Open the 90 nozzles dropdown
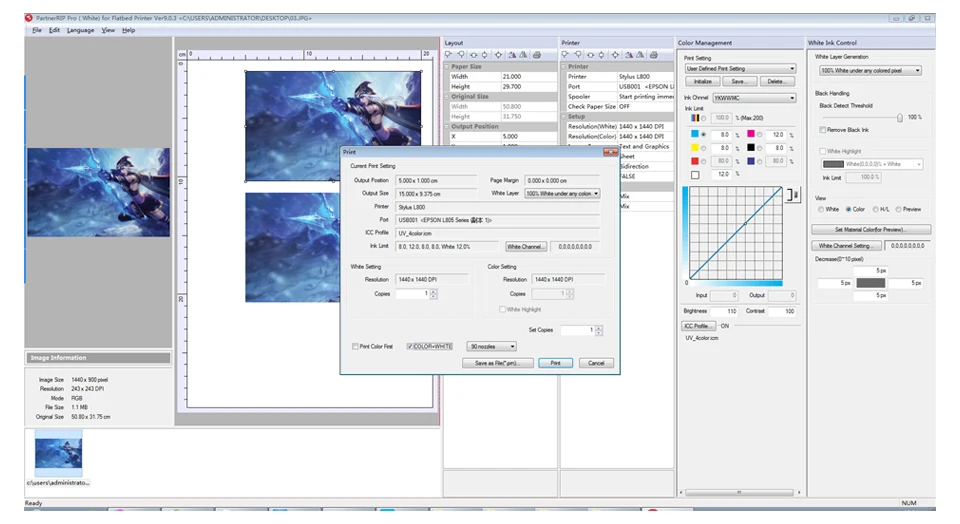The width and height of the screenshot is (960, 524). 492,346
